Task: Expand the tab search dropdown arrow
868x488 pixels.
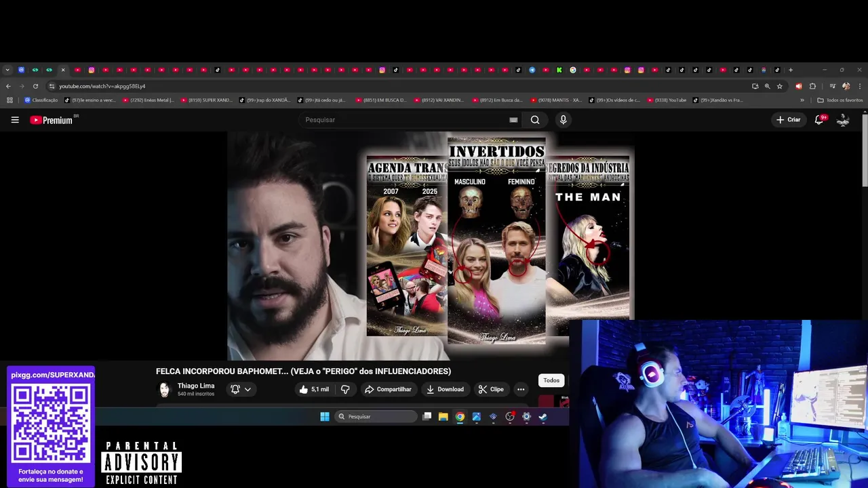Action: (7, 70)
